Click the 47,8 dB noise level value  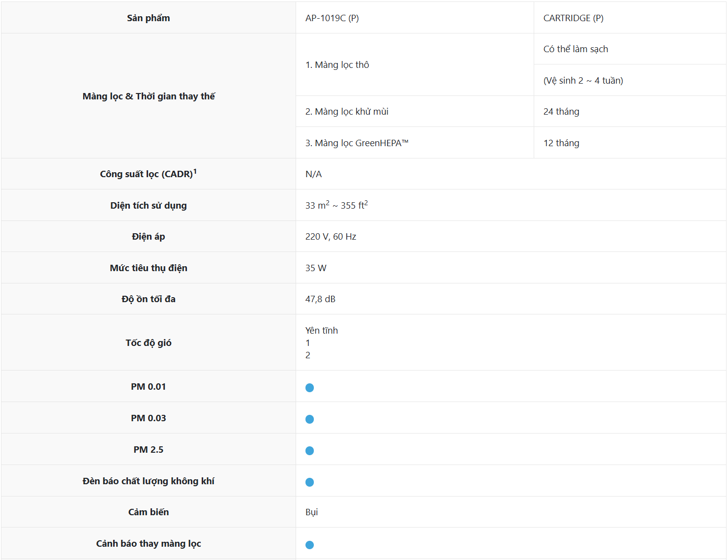point(320,299)
